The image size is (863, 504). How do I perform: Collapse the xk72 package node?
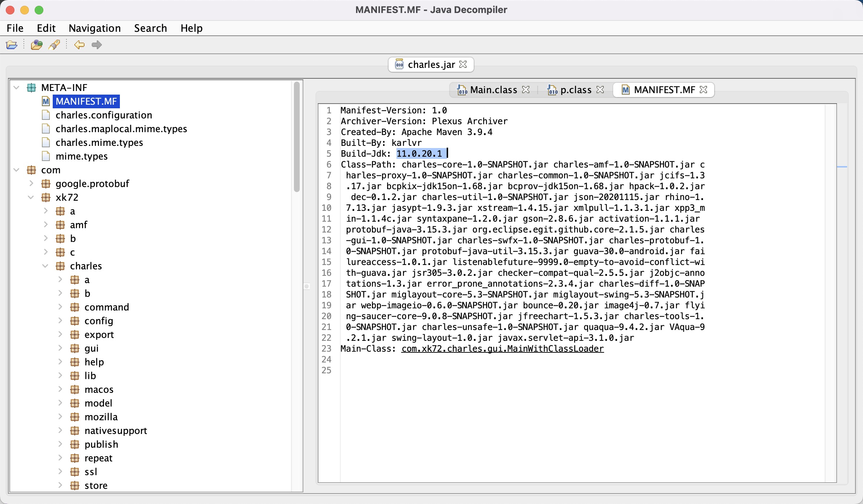(x=31, y=197)
